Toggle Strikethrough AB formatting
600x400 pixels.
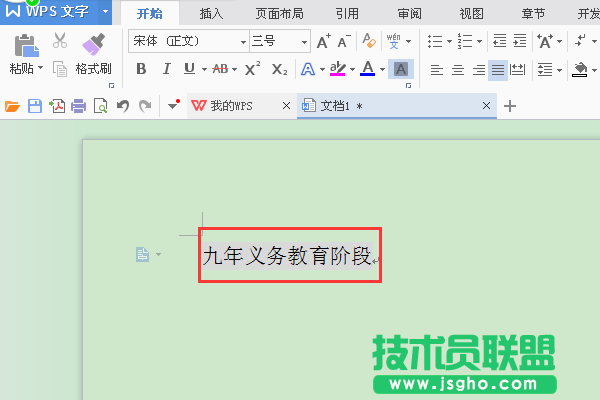coord(220,69)
